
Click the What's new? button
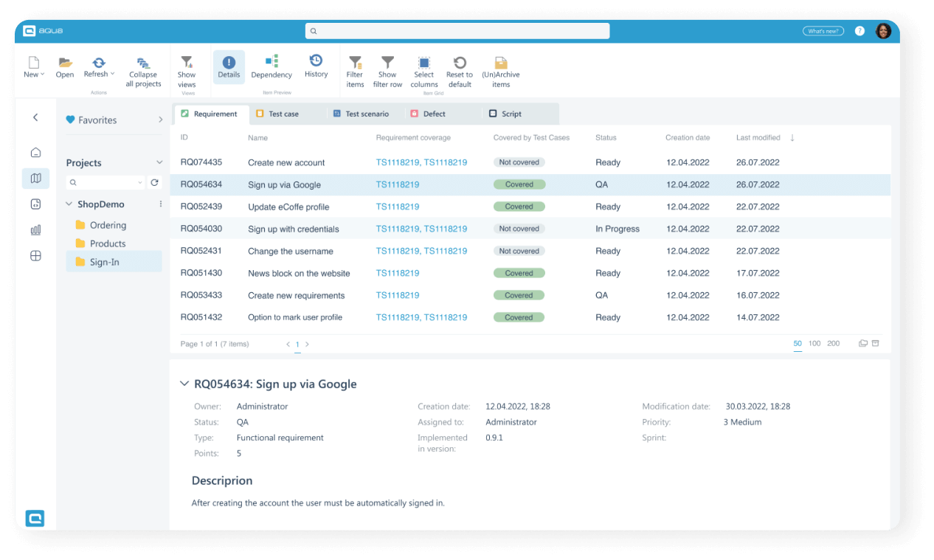[823, 31]
